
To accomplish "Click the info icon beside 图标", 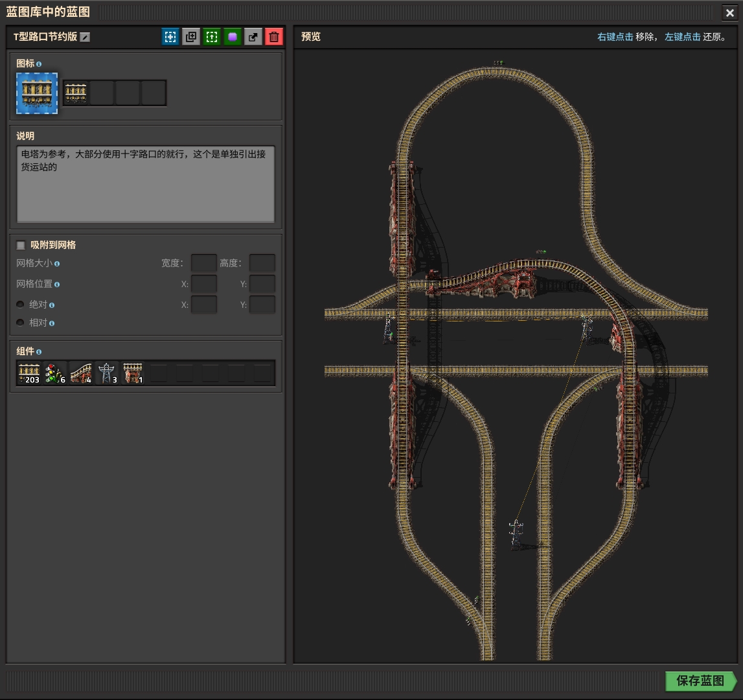I will pyautogui.click(x=39, y=64).
